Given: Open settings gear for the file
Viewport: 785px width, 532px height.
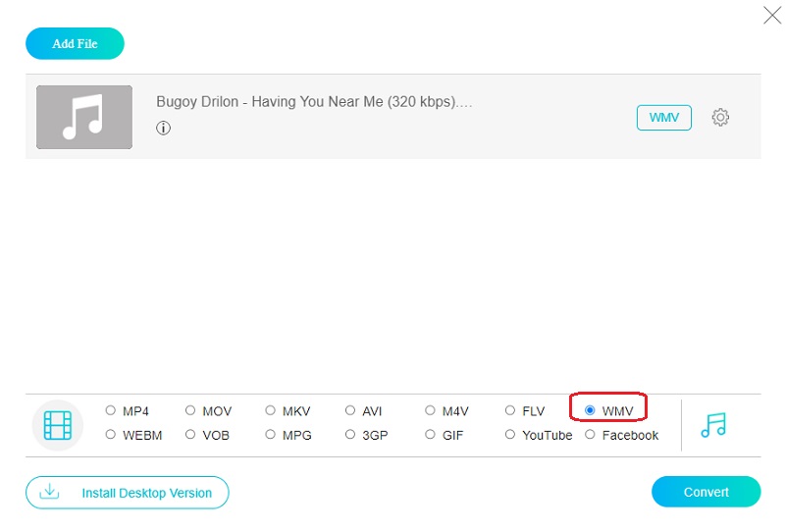Looking at the screenshot, I should click(720, 117).
